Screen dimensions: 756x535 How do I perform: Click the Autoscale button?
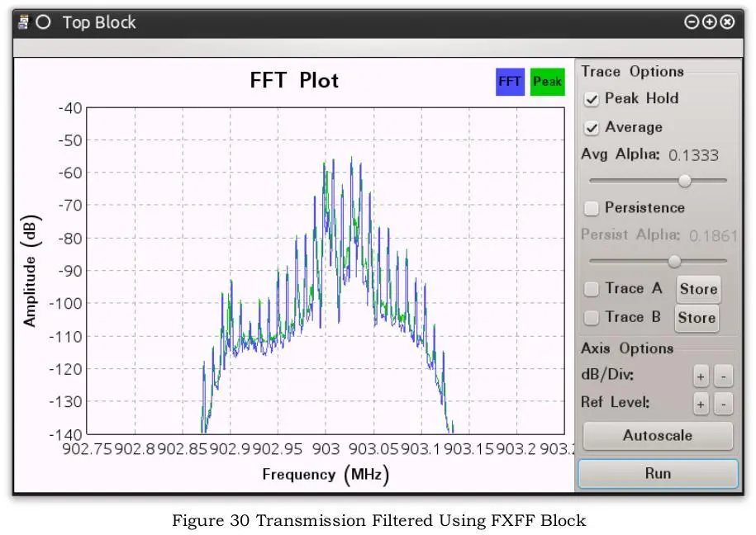pyautogui.click(x=658, y=436)
